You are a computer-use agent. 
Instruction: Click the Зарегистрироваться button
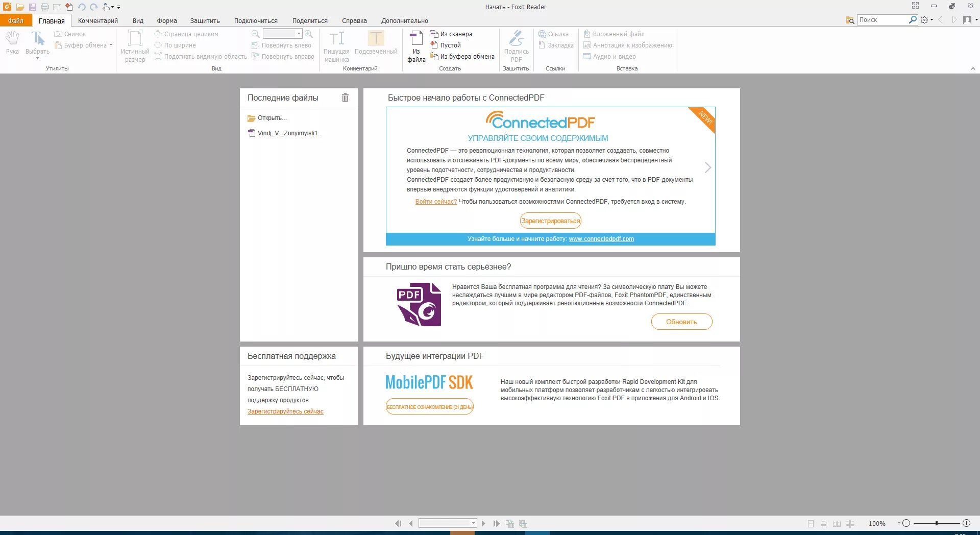(550, 221)
